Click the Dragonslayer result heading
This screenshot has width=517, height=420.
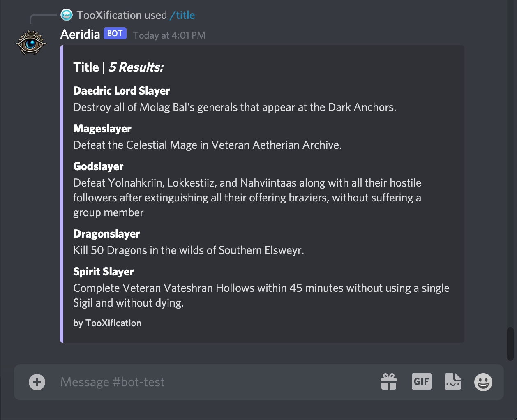[x=106, y=234]
